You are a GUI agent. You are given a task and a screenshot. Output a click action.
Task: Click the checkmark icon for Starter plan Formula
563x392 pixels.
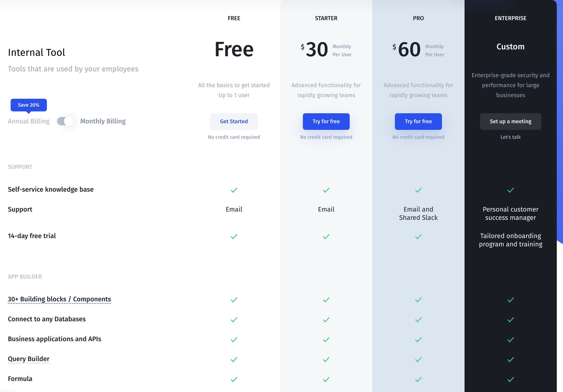tap(326, 379)
